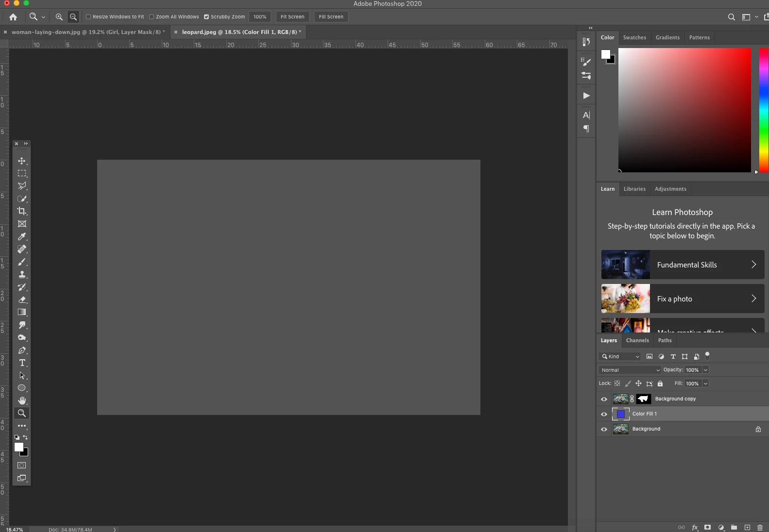Image resolution: width=769 pixels, height=532 pixels.
Task: Switch to the Channels tab
Action: point(637,340)
